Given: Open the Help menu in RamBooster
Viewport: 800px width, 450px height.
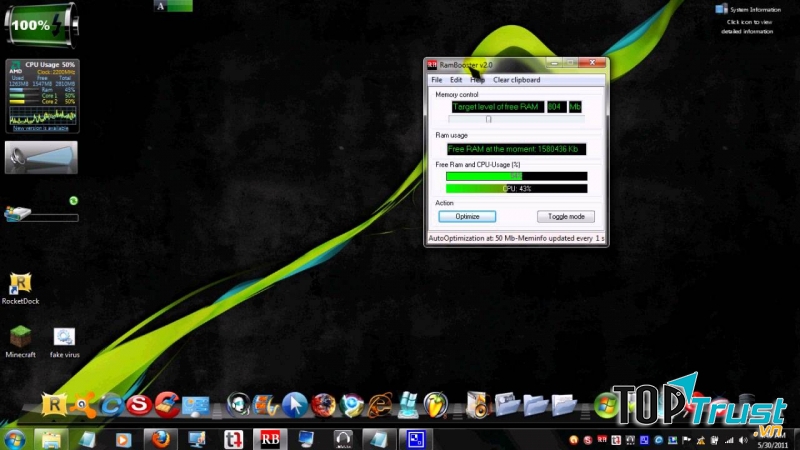Looking at the screenshot, I should click(x=477, y=80).
